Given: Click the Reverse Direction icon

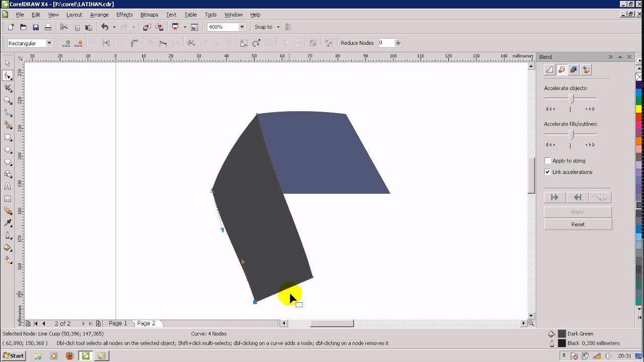Looking at the screenshot, I should click(191, 43).
